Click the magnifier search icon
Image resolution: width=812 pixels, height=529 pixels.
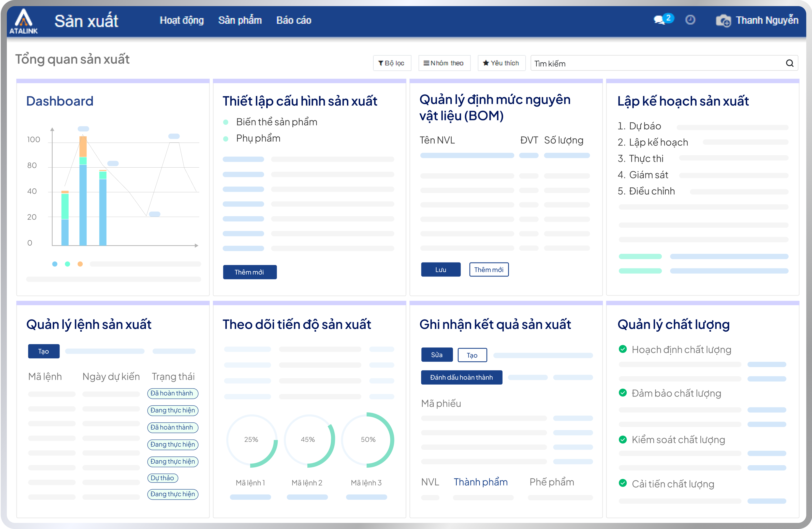coord(789,63)
